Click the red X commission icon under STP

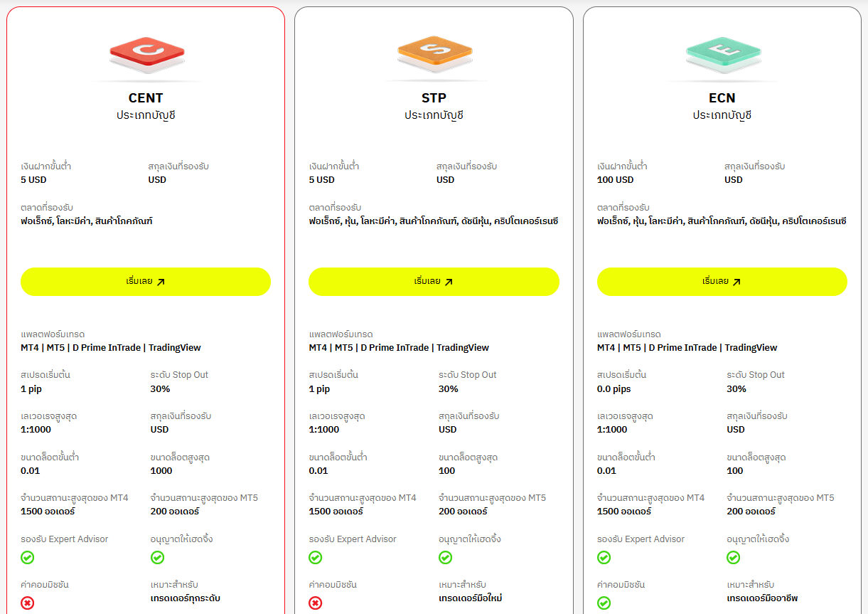tap(316, 603)
